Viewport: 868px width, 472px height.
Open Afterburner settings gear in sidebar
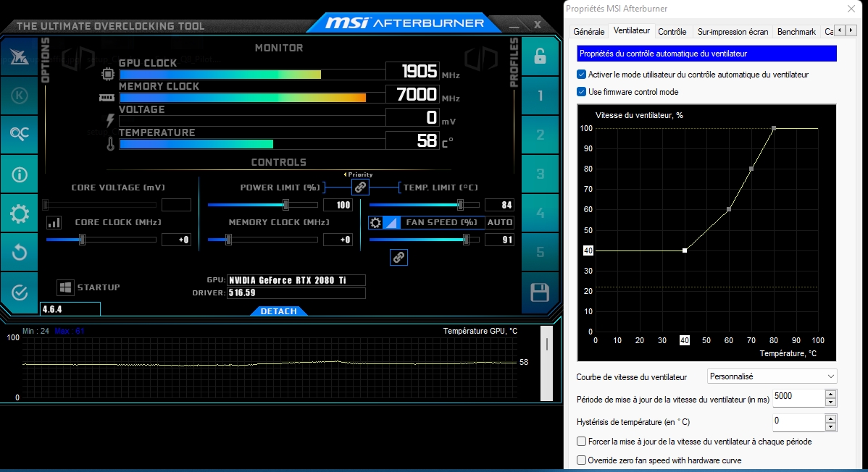[20, 214]
